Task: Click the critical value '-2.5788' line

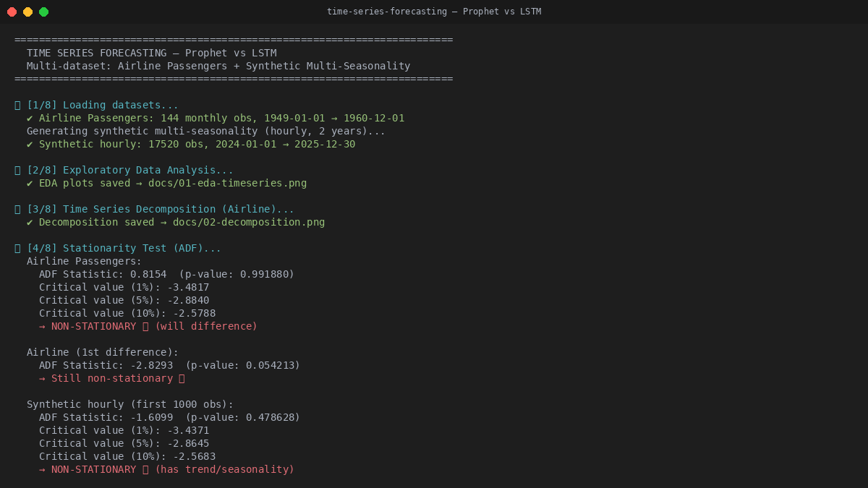Action: pos(127,313)
